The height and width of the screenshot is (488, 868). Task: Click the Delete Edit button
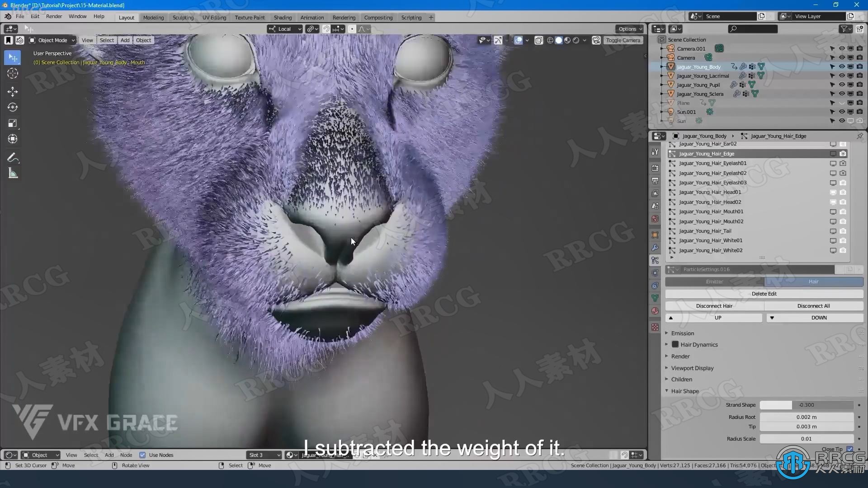764,293
